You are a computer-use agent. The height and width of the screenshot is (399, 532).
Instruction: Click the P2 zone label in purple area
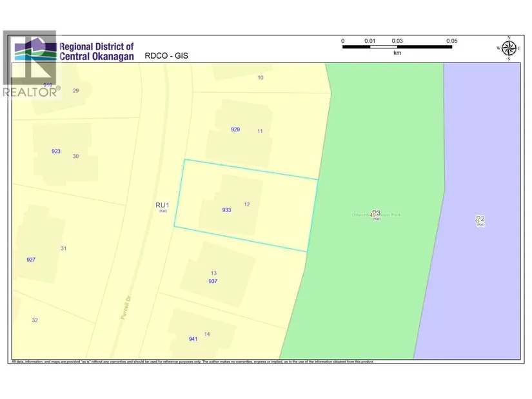coord(480,220)
